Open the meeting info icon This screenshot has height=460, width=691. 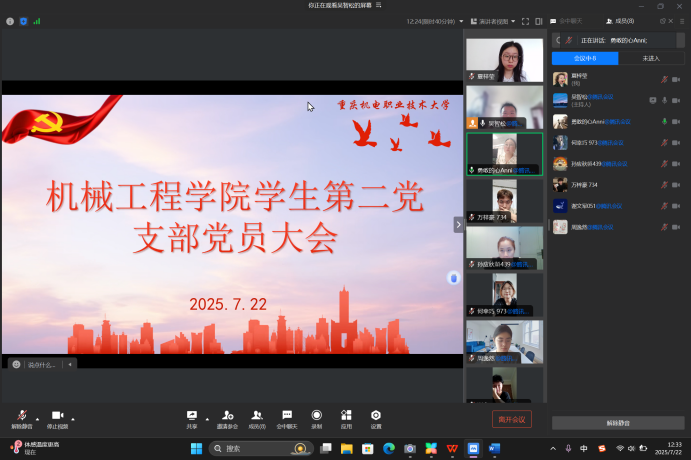click(10, 21)
